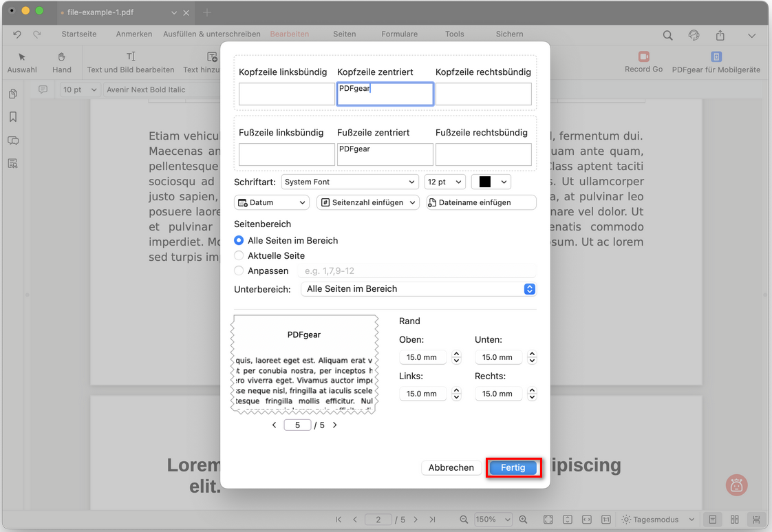772x532 pixels.
Task: Select 'Aktuelle Seite' radio button
Action: [239, 256]
